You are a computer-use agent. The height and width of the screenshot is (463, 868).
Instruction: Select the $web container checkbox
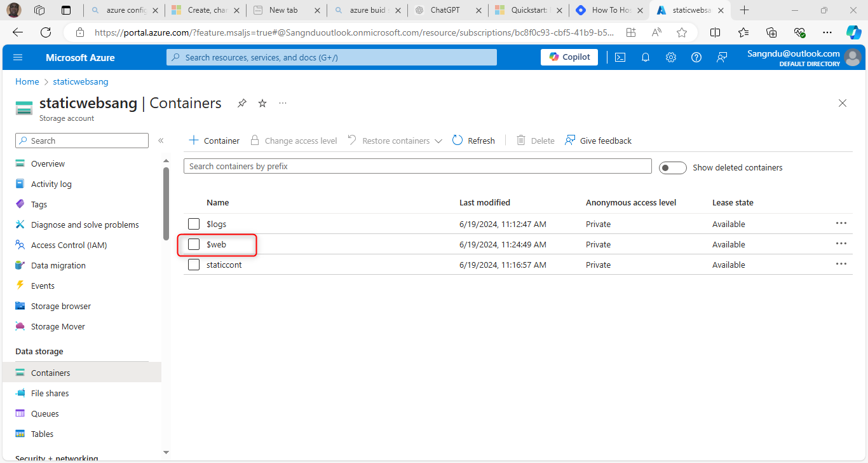pos(194,244)
